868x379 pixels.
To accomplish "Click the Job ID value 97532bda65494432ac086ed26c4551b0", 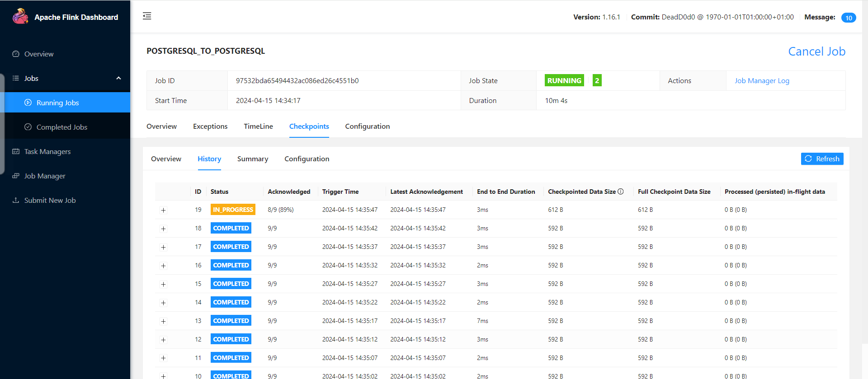I will [x=297, y=81].
